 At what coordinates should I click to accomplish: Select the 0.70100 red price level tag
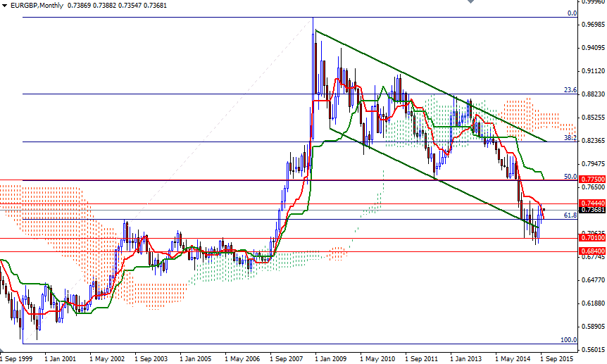pos(592,237)
